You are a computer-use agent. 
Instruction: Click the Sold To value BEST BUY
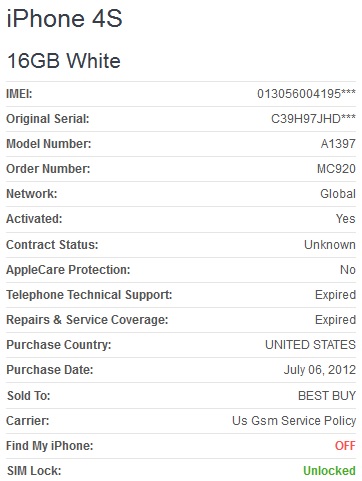tap(326, 396)
